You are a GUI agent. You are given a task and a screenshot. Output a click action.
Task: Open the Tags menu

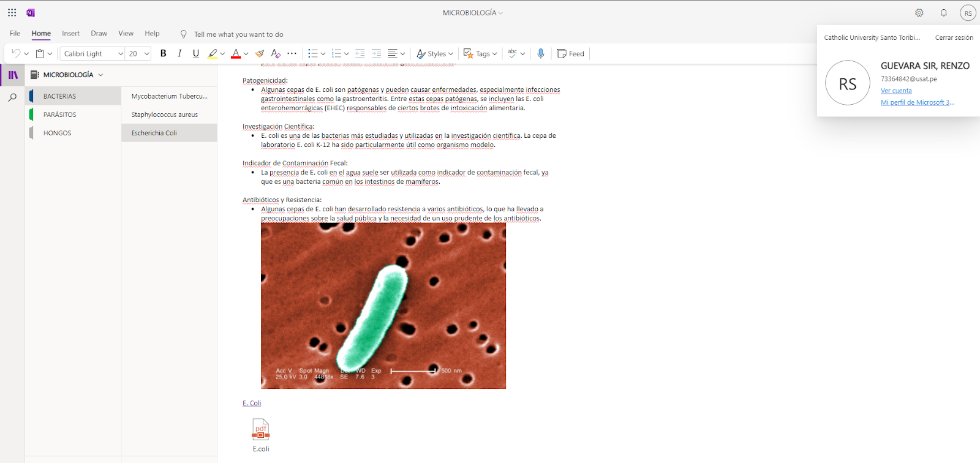(480, 53)
